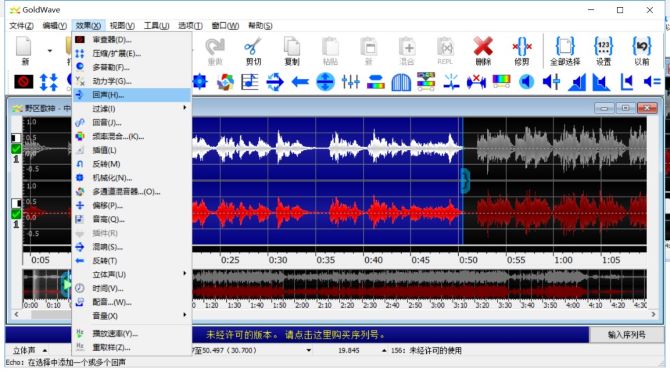
Task: Click the Fade Out ramp speaker icon
Action: (602, 82)
